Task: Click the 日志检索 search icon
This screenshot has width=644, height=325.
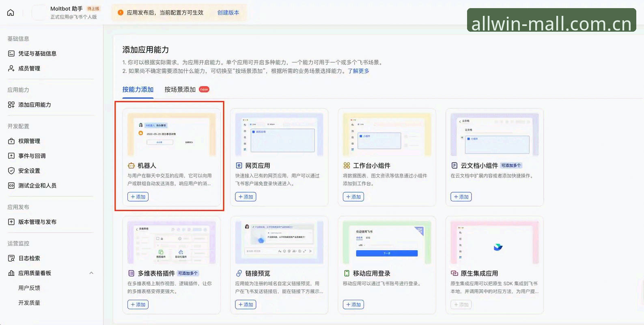Action: [x=11, y=258]
